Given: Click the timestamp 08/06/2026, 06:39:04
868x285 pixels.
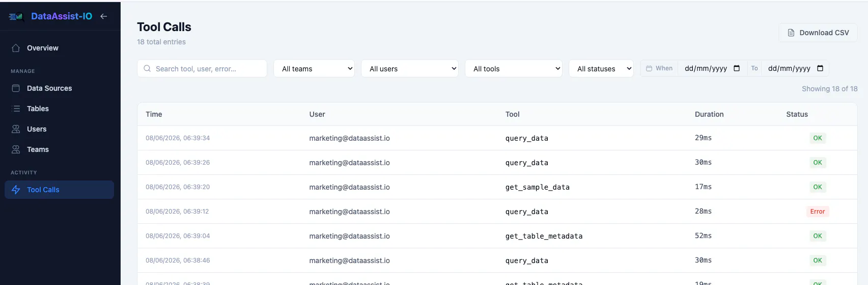Looking at the screenshot, I should coord(178,236).
